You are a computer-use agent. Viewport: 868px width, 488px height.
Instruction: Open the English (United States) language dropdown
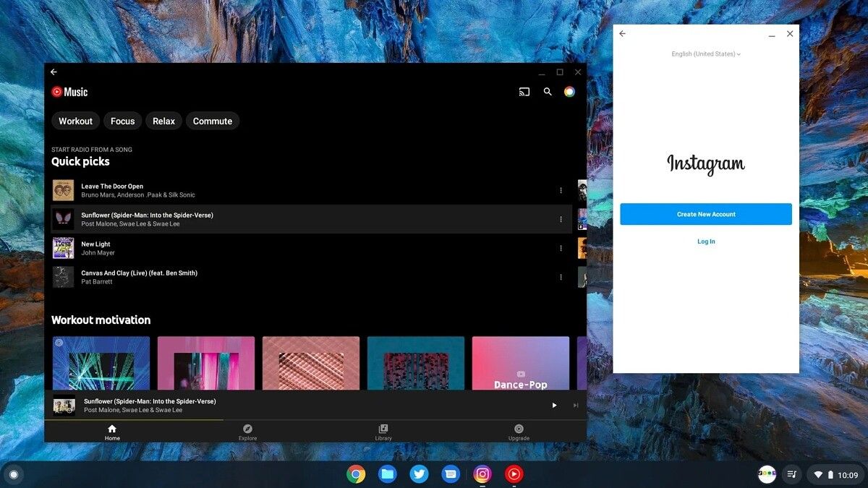pos(705,53)
